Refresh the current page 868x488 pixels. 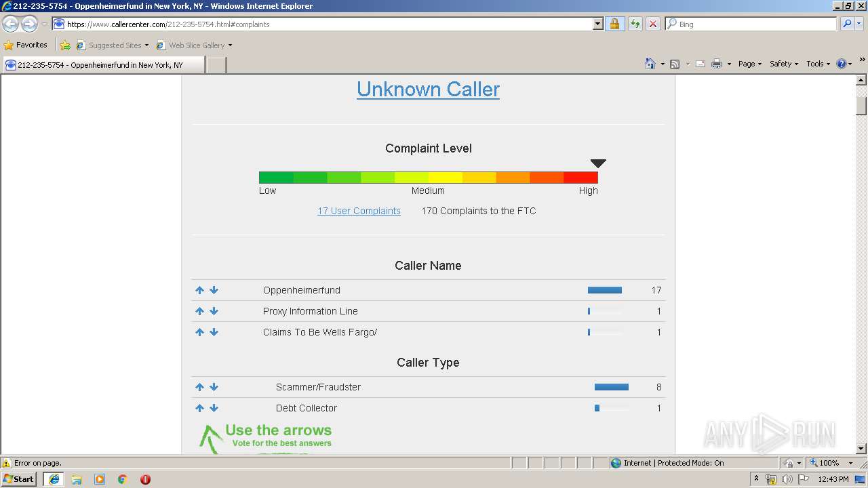tap(635, 24)
